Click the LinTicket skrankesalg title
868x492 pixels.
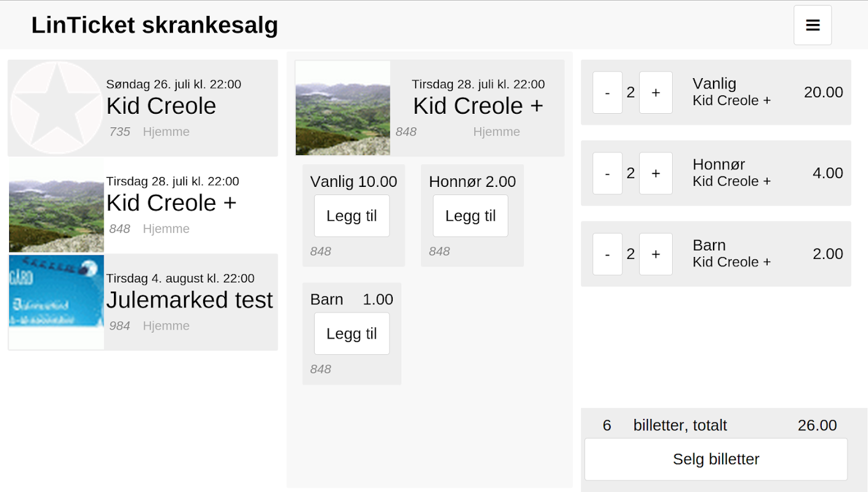pos(155,25)
